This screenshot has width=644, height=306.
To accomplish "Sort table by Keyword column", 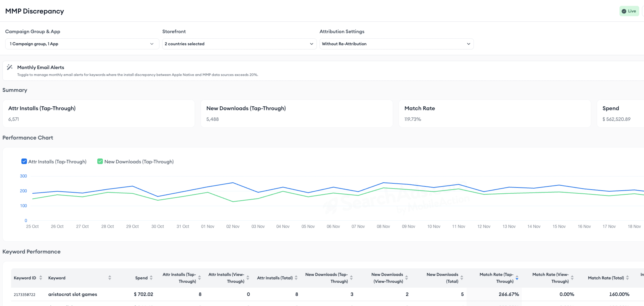I will click(109, 278).
